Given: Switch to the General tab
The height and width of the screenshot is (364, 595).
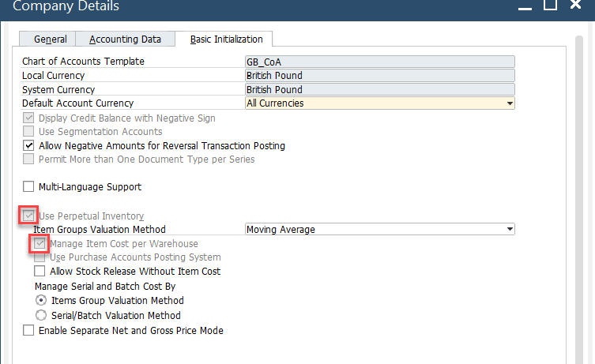Looking at the screenshot, I should (x=50, y=39).
